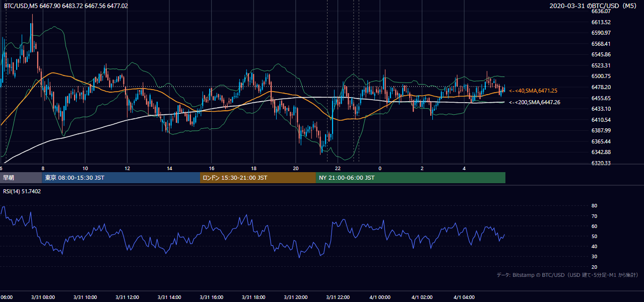Click the bottom time label 3/31 20:00
This screenshot has height=302, width=644.
(295, 297)
